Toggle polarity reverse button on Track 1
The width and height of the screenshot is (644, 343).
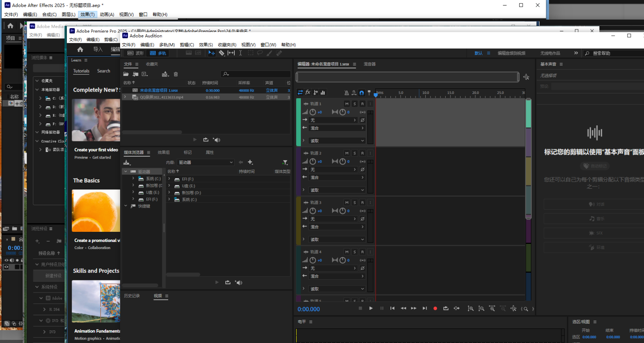(x=362, y=120)
